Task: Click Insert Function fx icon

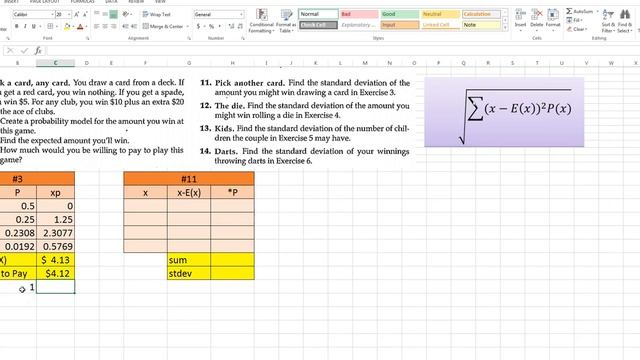Action: click(x=38, y=51)
